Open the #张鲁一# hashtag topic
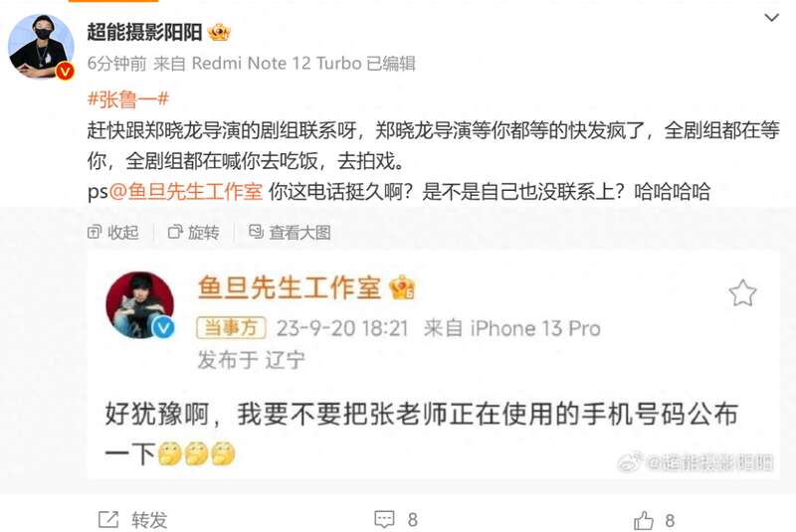Image resolution: width=796 pixels, height=532 pixels. [x=128, y=98]
